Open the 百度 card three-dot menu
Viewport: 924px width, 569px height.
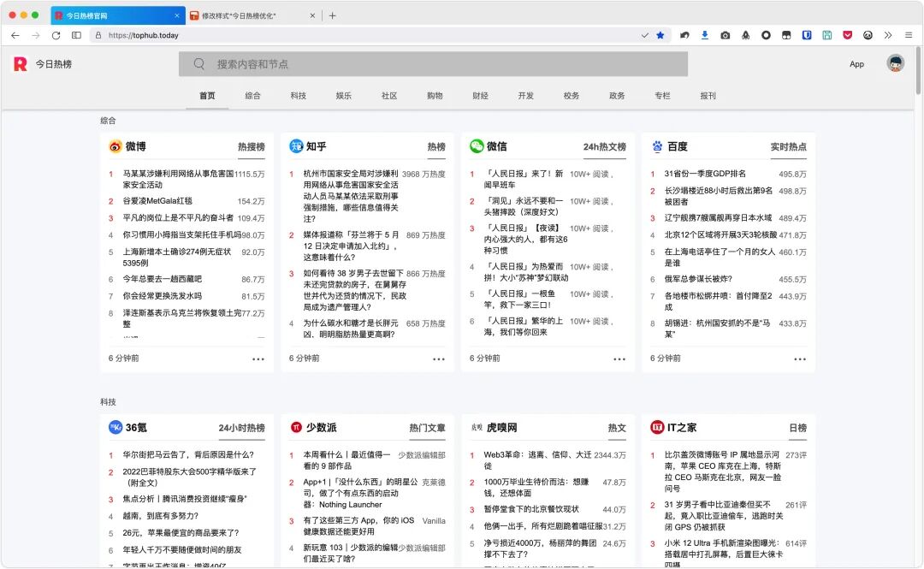(x=800, y=359)
